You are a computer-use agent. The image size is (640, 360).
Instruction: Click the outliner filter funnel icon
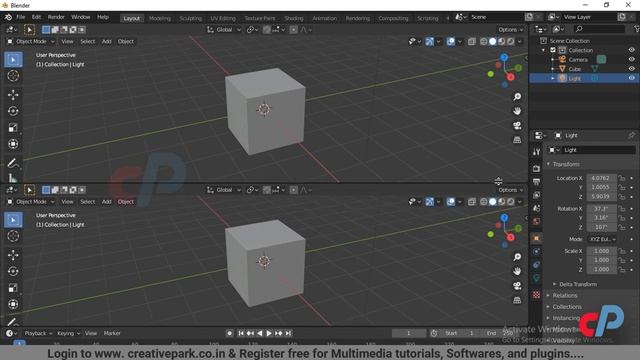tap(636, 29)
